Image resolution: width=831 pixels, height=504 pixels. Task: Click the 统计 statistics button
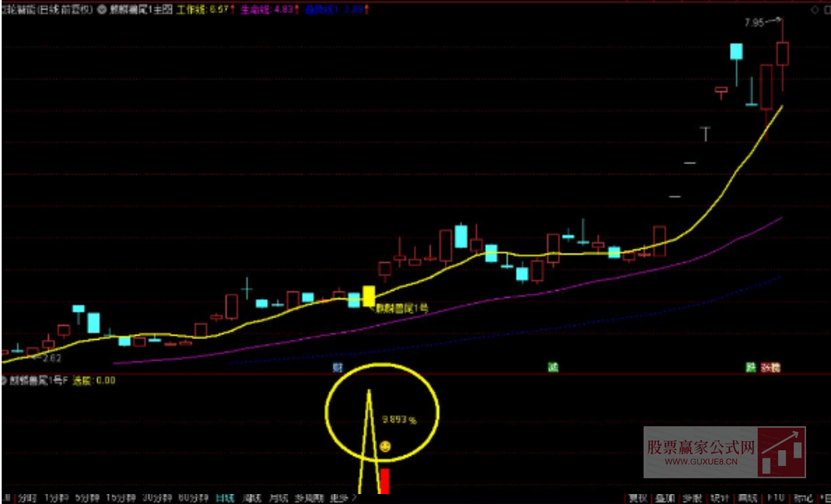click(x=719, y=498)
